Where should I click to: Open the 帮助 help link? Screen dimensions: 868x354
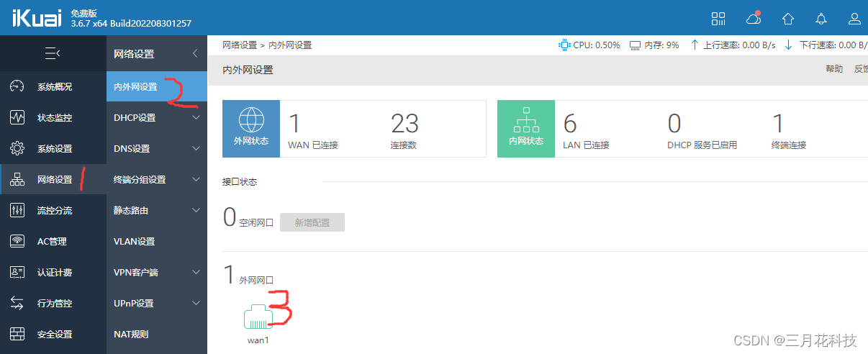(x=834, y=69)
